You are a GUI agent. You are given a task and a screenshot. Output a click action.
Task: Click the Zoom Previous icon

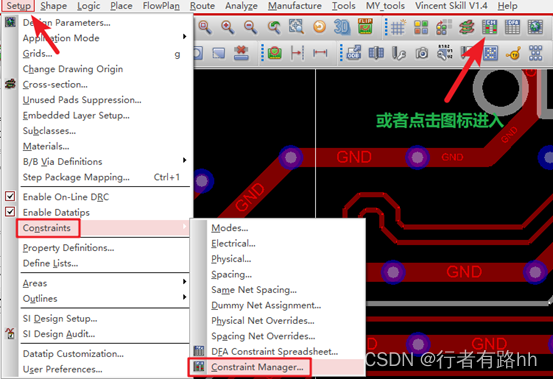pyautogui.click(x=273, y=27)
